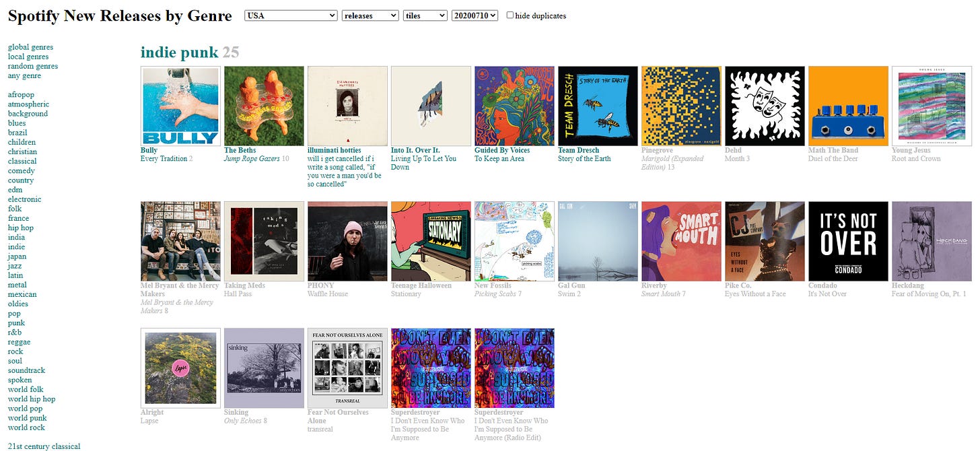Click the Gal Gun Swim cover
The width and height of the screenshot is (980, 451).
[598, 241]
